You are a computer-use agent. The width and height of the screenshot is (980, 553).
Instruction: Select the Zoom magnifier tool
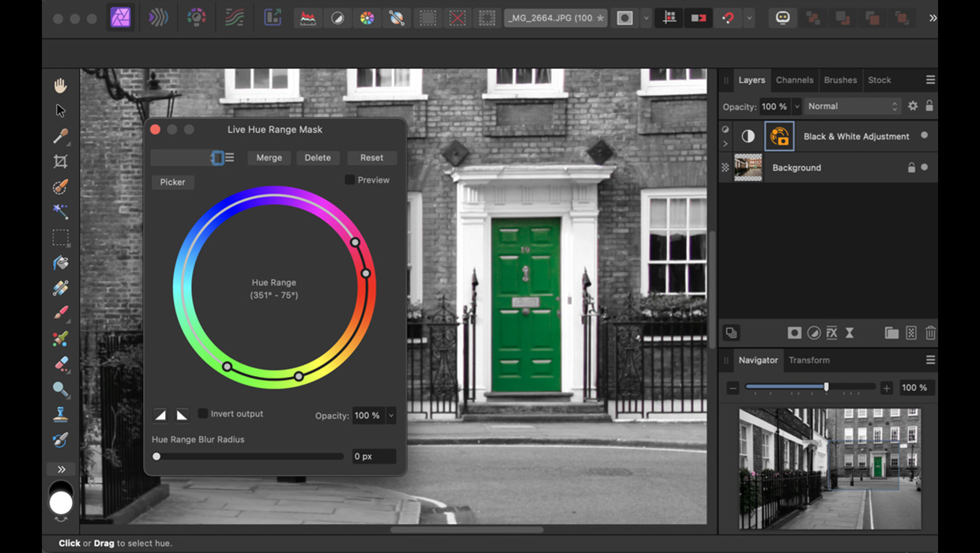60,389
